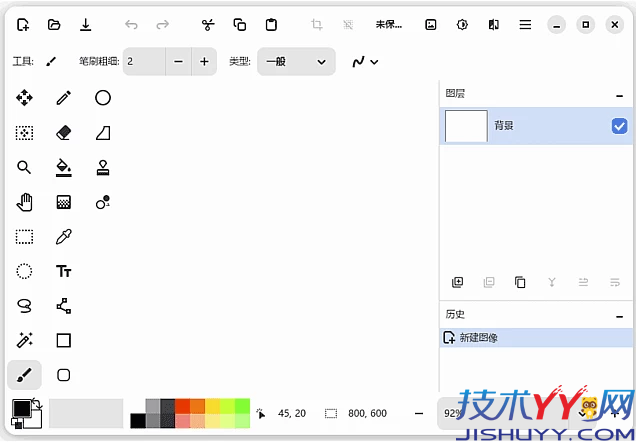Select the Magic Wand tool
Image resolution: width=636 pixels, height=442 pixels.
point(24,340)
